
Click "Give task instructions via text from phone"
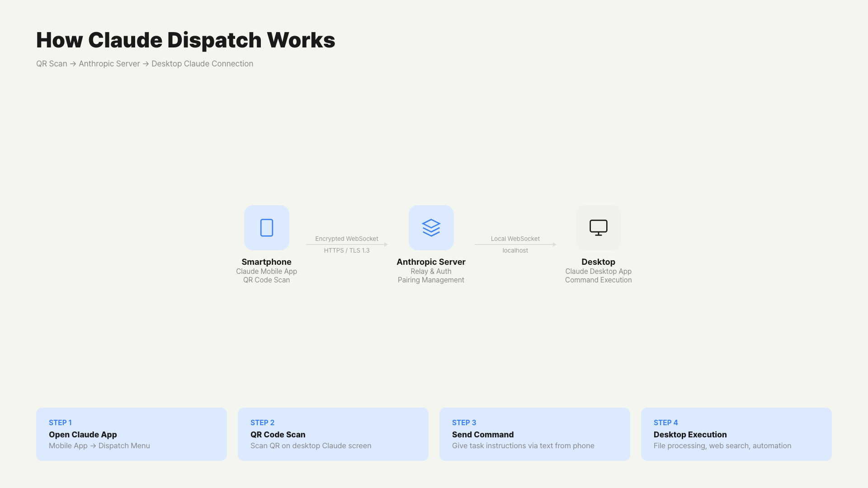click(523, 446)
